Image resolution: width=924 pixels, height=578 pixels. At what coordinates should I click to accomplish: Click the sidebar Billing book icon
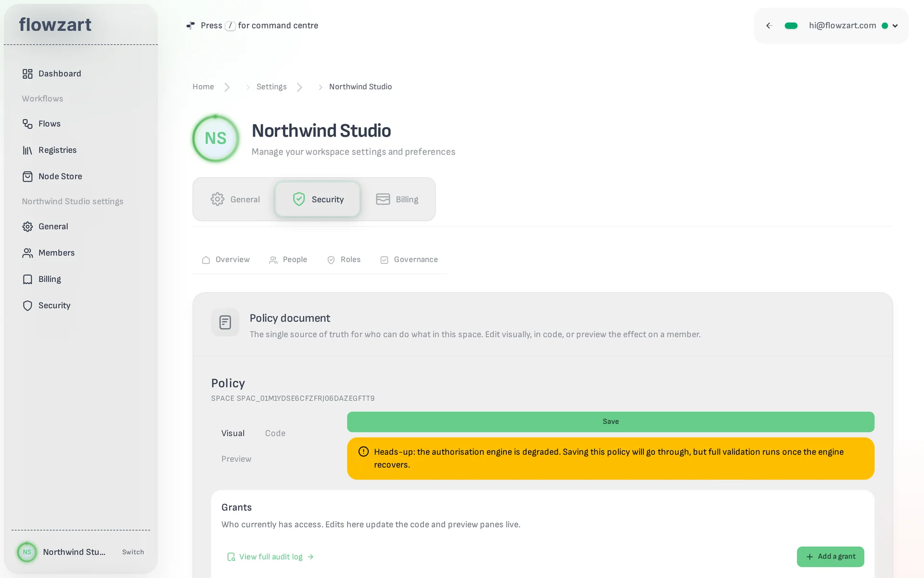27,279
